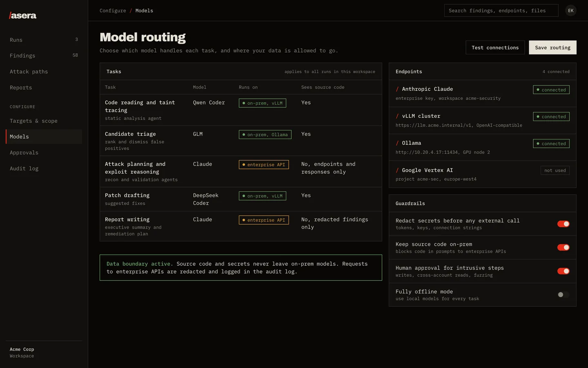
Task: Disable Human approval for intrusive steps
Action: point(563,271)
